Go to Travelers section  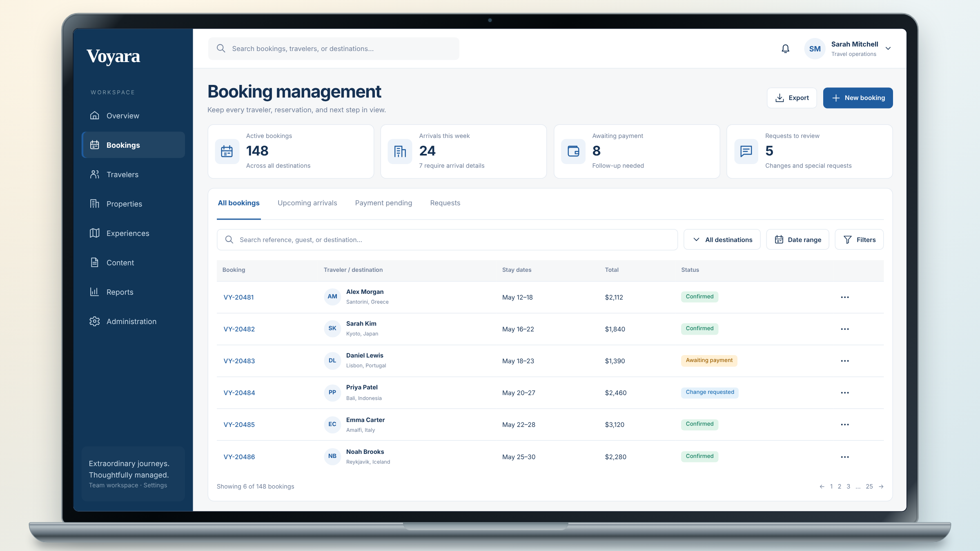133,174
